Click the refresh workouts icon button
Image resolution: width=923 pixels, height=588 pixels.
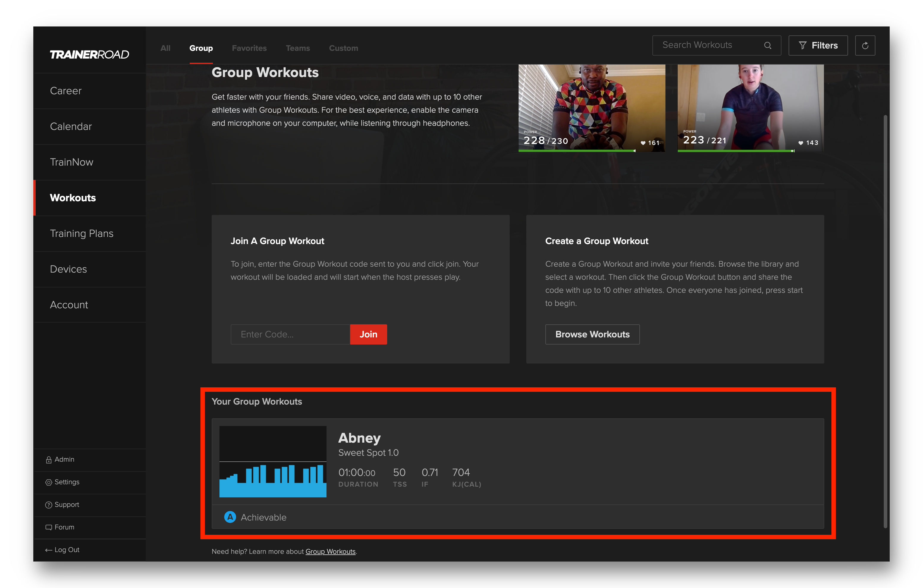[x=865, y=45]
